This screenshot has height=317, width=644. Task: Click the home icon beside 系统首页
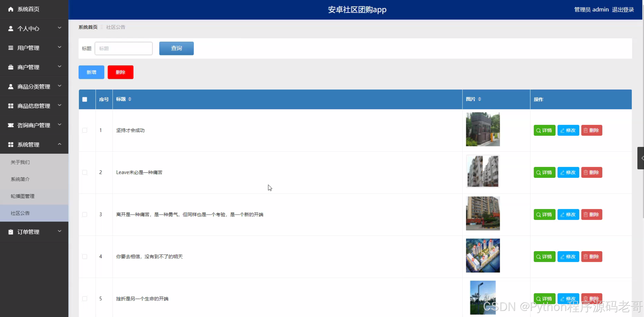click(x=11, y=9)
